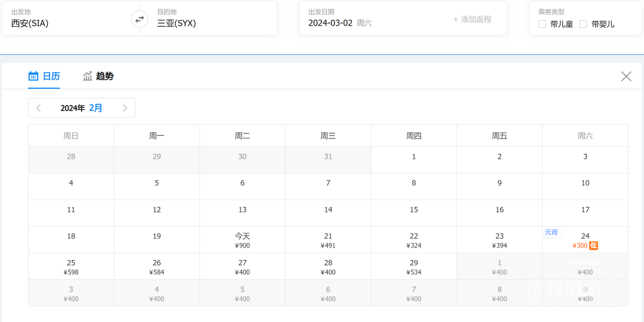Select February 22 priced ¥324
Image resolution: width=644 pixels, height=322 pixels.
coord(414,240)
